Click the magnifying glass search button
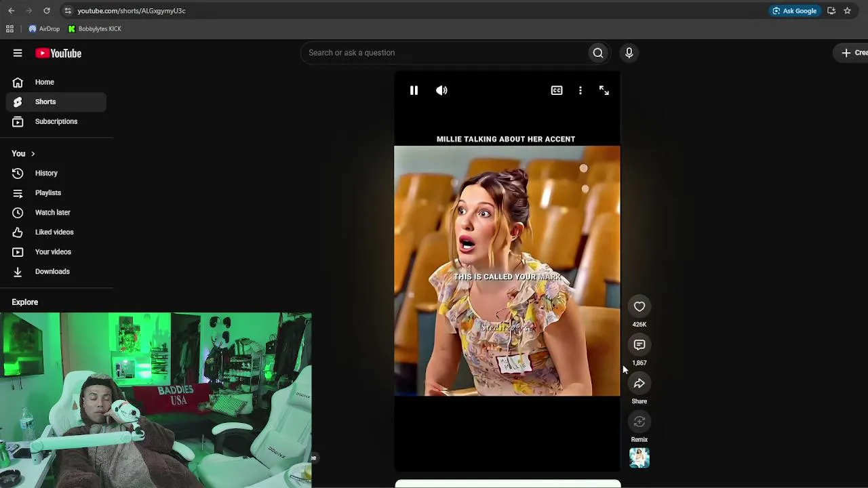 pyautogui.click(x=598, y=53)
